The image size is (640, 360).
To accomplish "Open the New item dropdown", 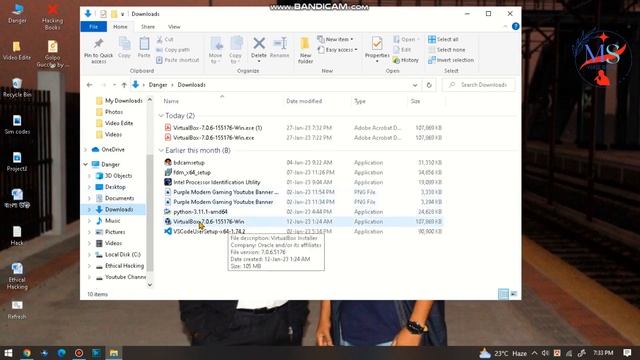I will 336,40.
